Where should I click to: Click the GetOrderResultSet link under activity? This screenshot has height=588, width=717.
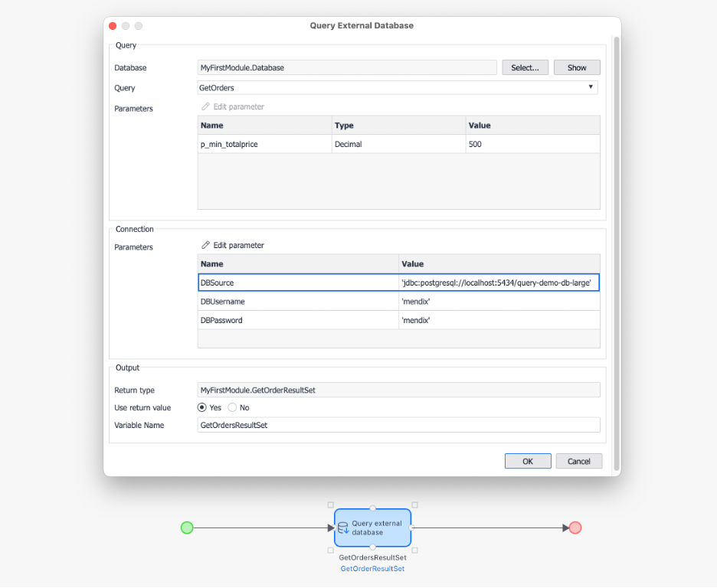click(x=373, y=569)
